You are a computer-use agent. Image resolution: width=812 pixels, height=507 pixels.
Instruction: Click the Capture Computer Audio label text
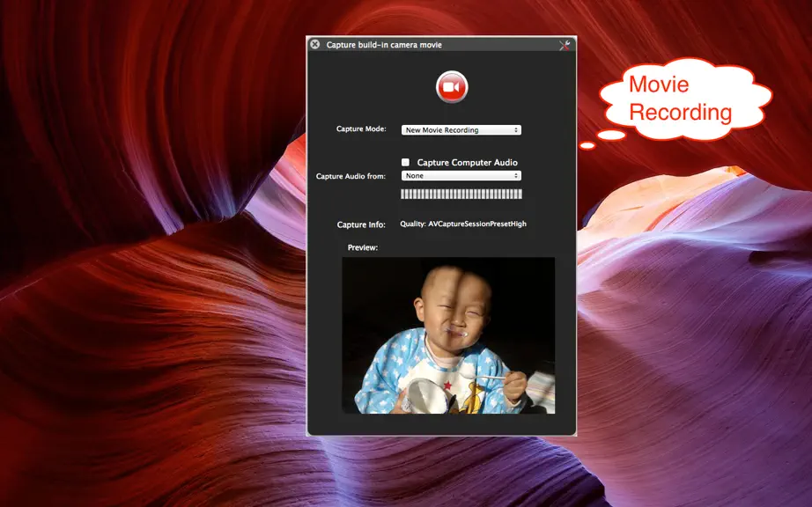coord(467,163)
